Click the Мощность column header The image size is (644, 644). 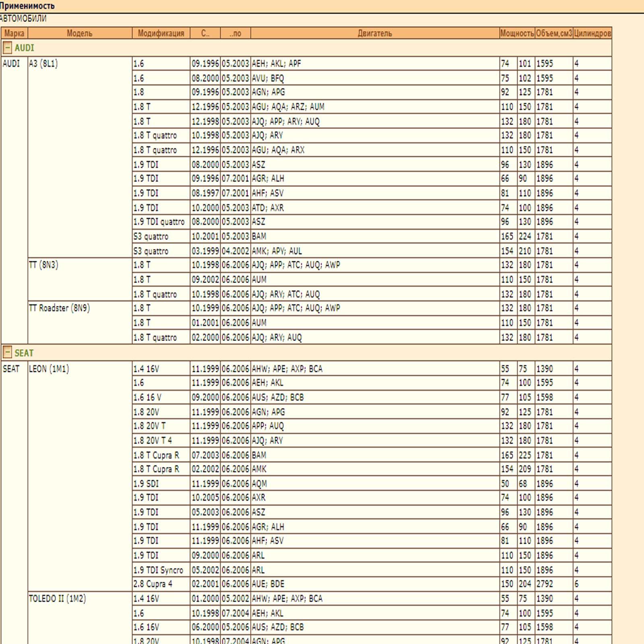517,33
